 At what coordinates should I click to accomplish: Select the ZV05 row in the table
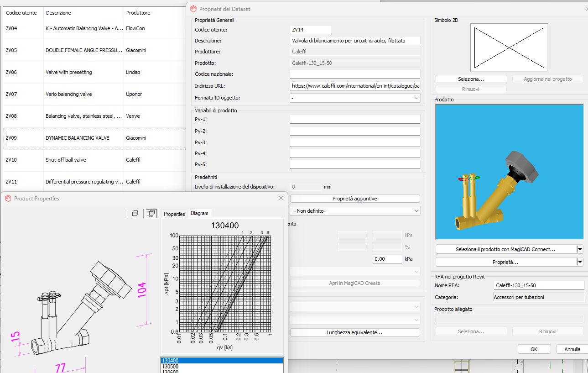94,50
